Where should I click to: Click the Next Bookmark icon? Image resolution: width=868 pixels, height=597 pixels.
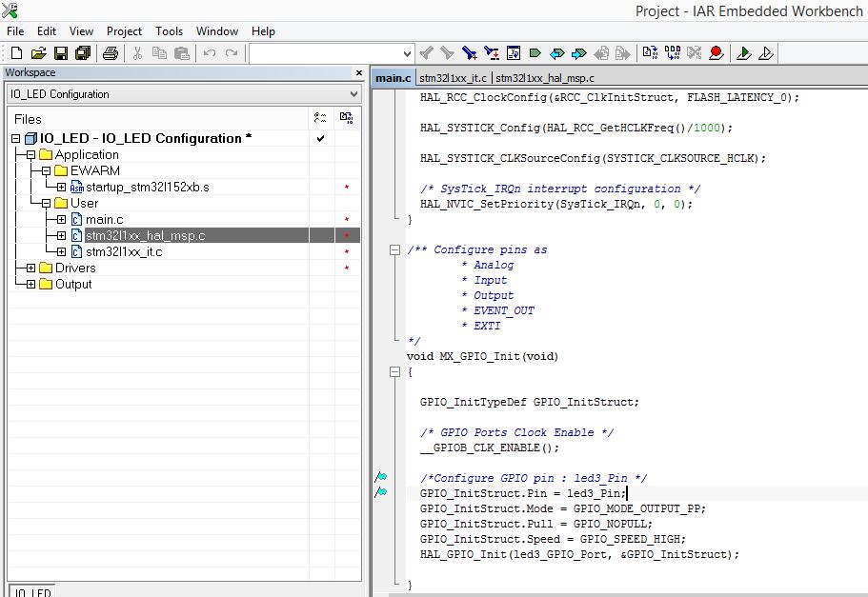(579, 53)
